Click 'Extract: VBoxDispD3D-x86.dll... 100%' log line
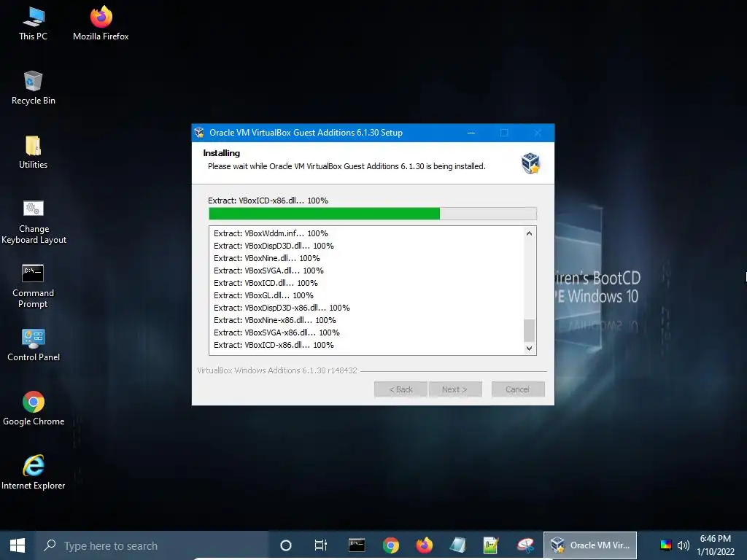The image size is (747, 560). [x=282, y=308]
